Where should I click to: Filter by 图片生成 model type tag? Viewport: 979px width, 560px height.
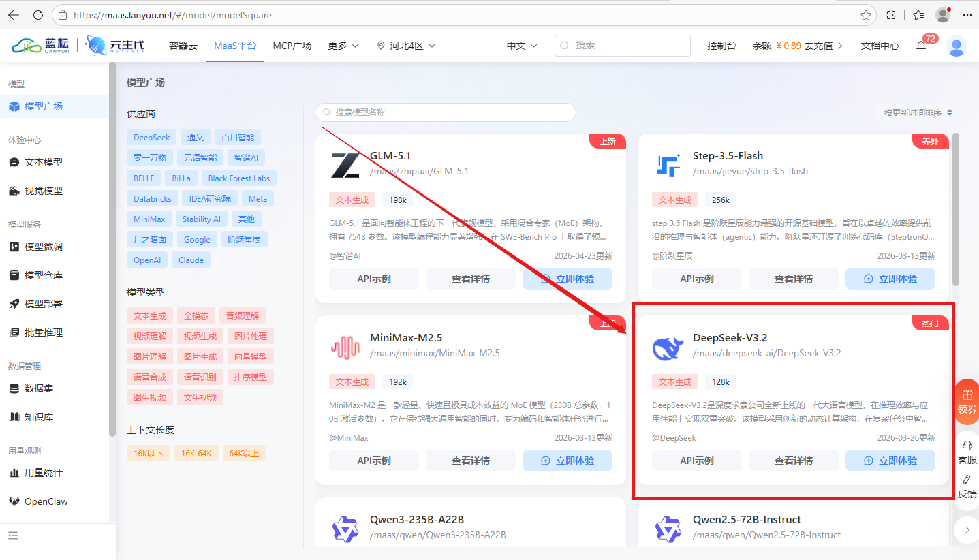[x=200, y=357]
